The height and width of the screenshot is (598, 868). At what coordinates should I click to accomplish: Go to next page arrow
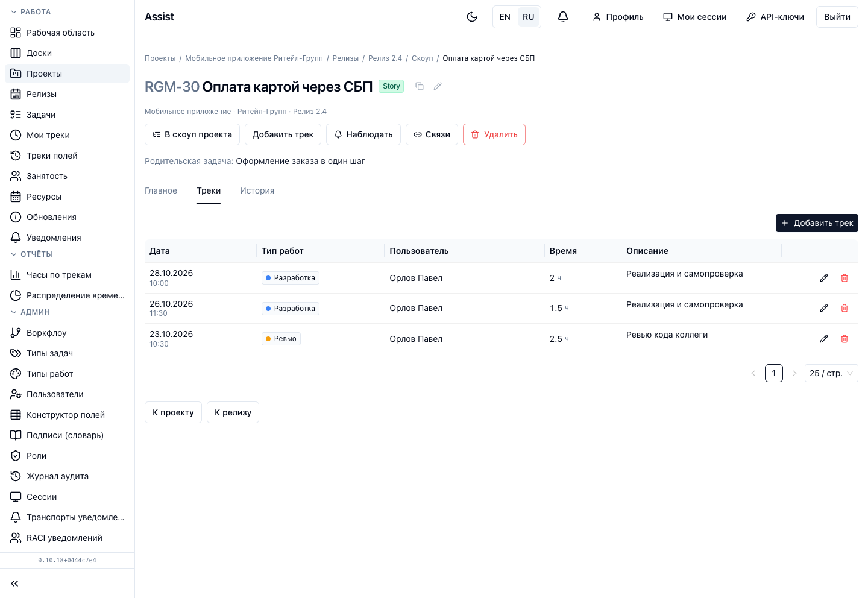(794, 373)
